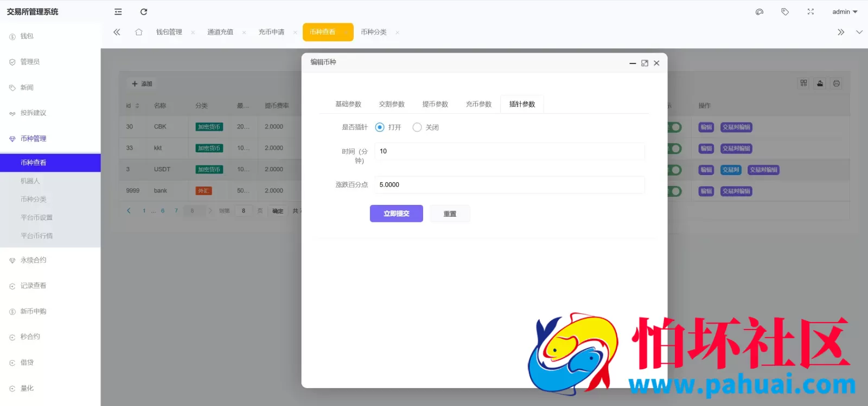Click the export table icon
868x406 pixels.
click(x=820, y=83)
